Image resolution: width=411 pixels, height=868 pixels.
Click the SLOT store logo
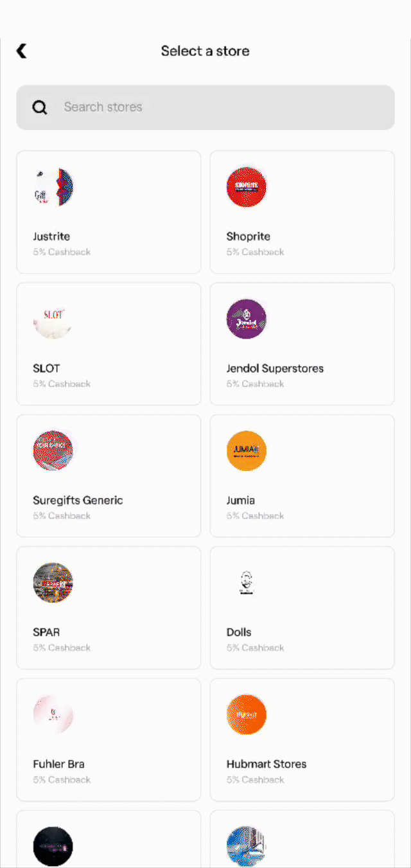[53, 319]
